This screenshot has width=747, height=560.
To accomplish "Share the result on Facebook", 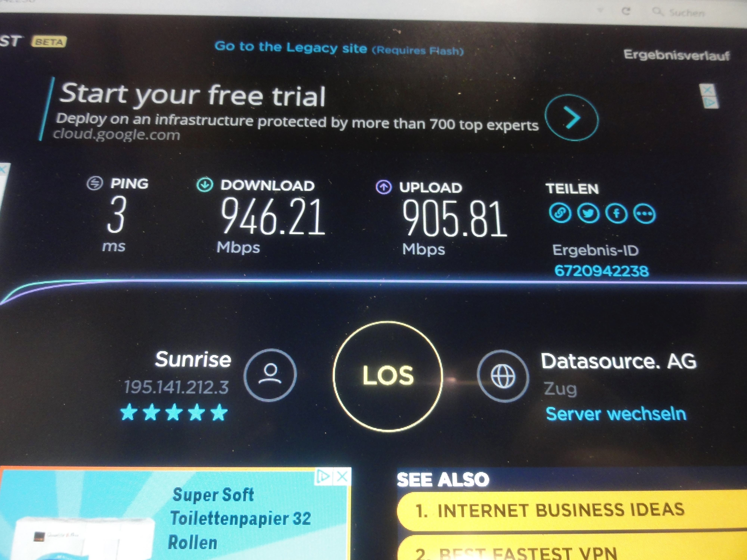I will [617, 214].
